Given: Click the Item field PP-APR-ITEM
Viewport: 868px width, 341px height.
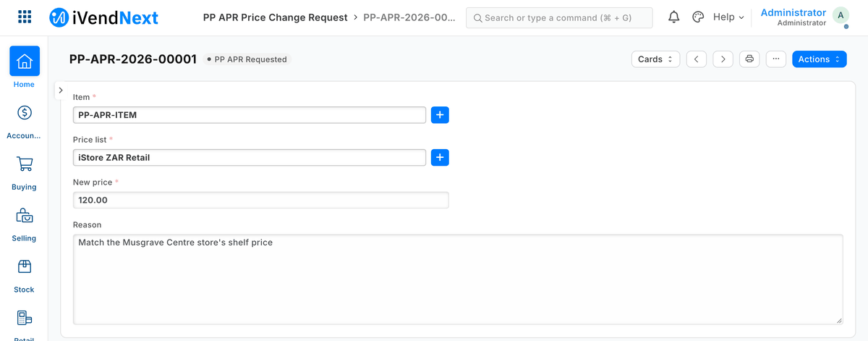Looking at the screenshot, I should pyautogui.click(x=250, y=115).
